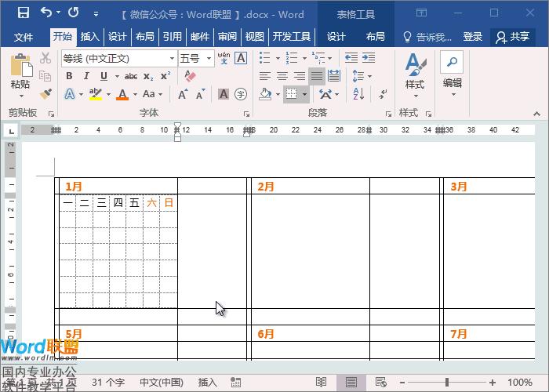Toggle underline formatting
Viewport: 549px width, 392px height.
tap(104, 76)
